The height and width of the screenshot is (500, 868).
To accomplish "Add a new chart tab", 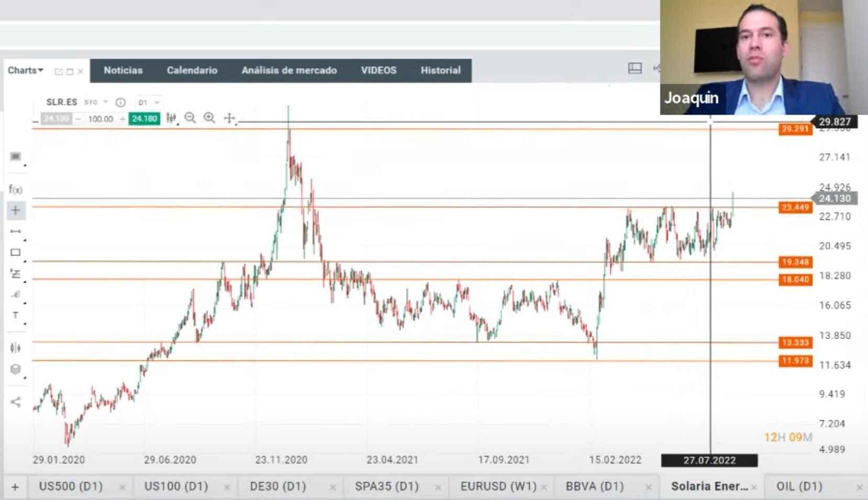I will pyautogui.click(x=15, y=487).
